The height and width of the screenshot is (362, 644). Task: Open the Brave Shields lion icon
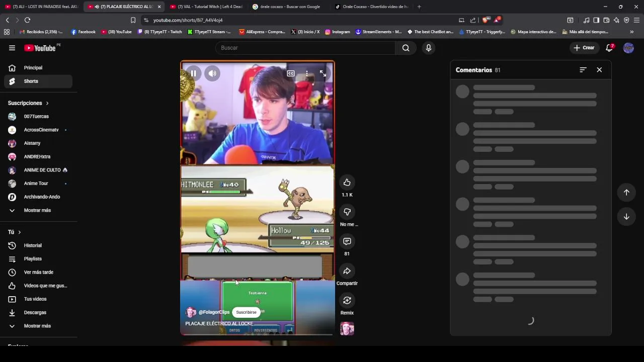pyautogui.click(x=485, y=20)
